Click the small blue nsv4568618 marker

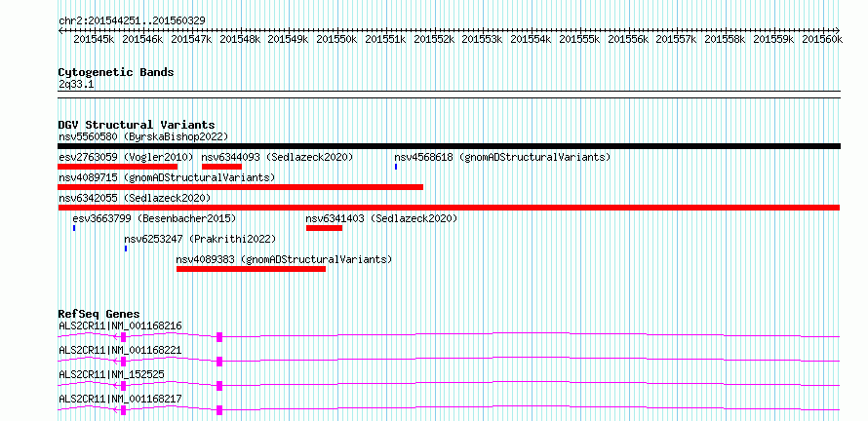click(396, 167)
